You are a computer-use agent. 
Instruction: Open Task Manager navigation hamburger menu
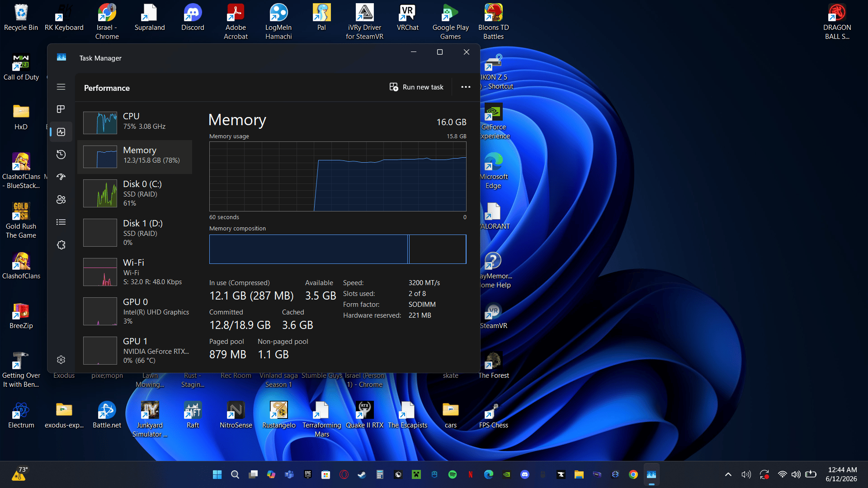tap(61, 87)
